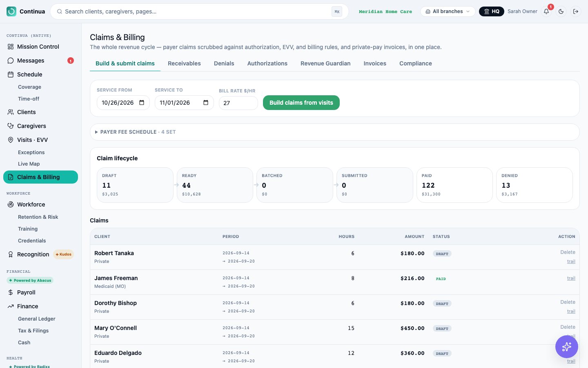The height and width of the screenshot is (368, 588).
Task: Open the Invoices tab
Action: coord(375,63)
